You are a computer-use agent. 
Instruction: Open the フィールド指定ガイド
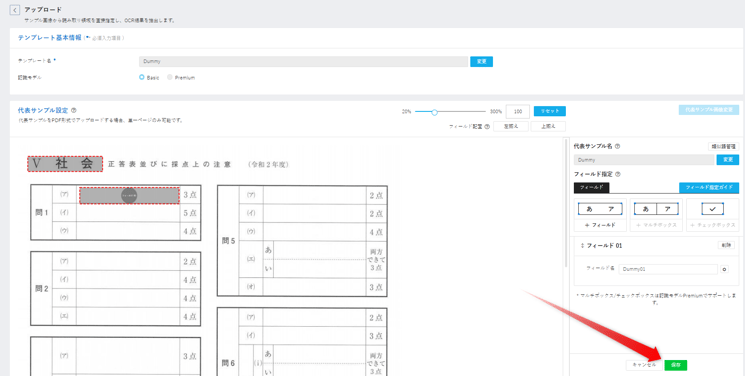709,188
